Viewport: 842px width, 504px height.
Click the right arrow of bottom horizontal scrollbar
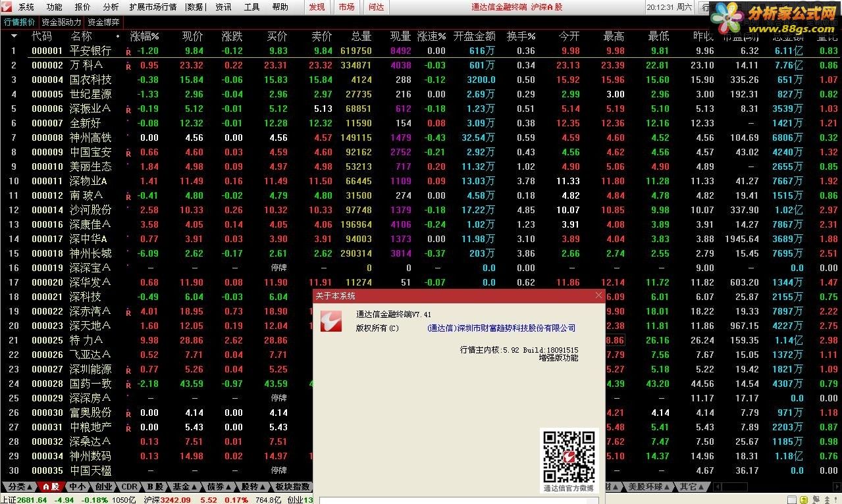pos(836,487)
